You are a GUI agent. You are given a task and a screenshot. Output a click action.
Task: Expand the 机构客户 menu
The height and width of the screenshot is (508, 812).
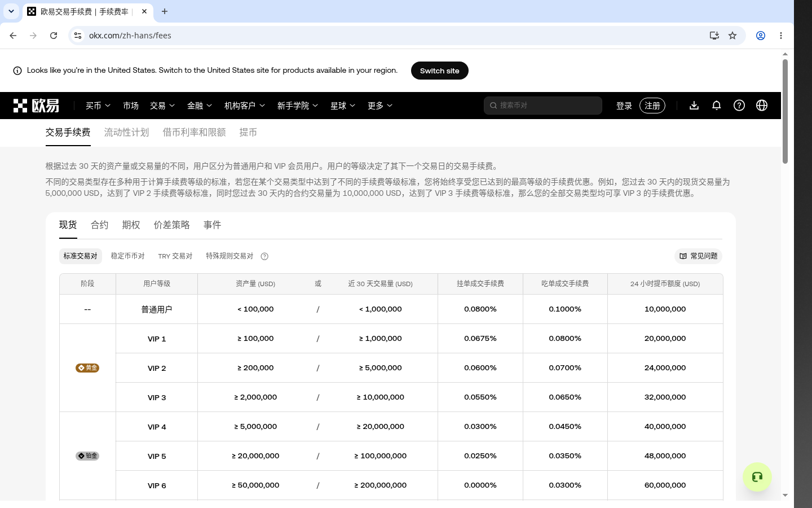[245, 106]
